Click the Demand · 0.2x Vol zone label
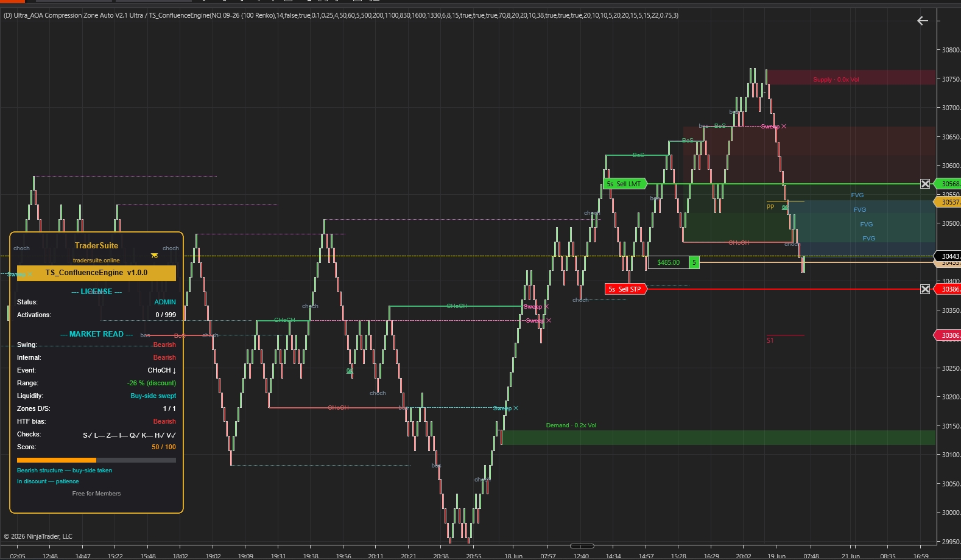Screen dimensions: 961x560 571,425
